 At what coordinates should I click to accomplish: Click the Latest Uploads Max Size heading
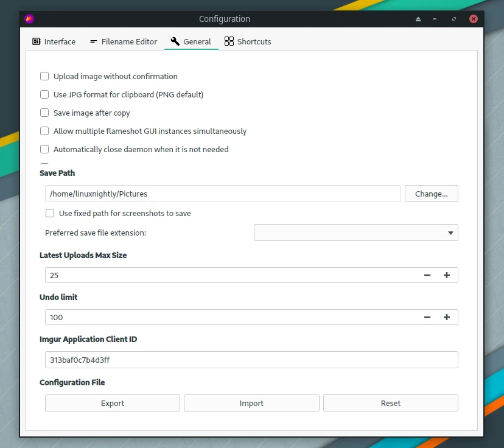point(83,255)
